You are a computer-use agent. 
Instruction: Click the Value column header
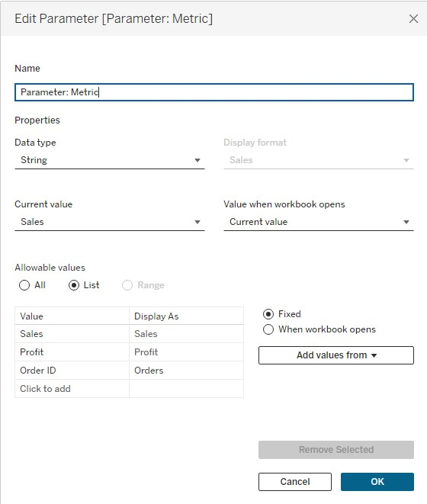[72, 316]
